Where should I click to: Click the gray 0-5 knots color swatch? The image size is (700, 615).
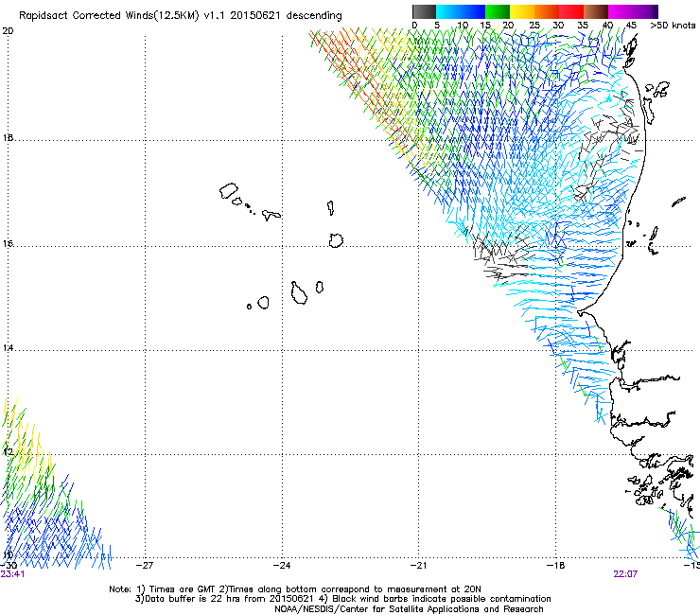pos(424,11)
